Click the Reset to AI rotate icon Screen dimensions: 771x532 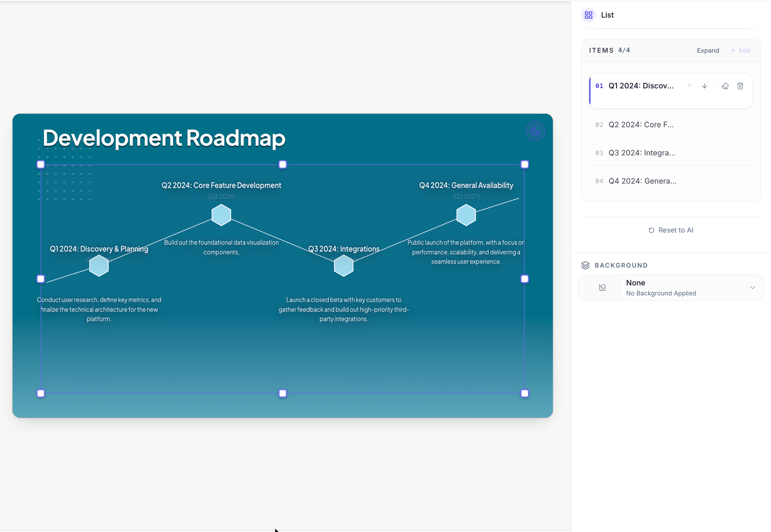pos(651,230)
